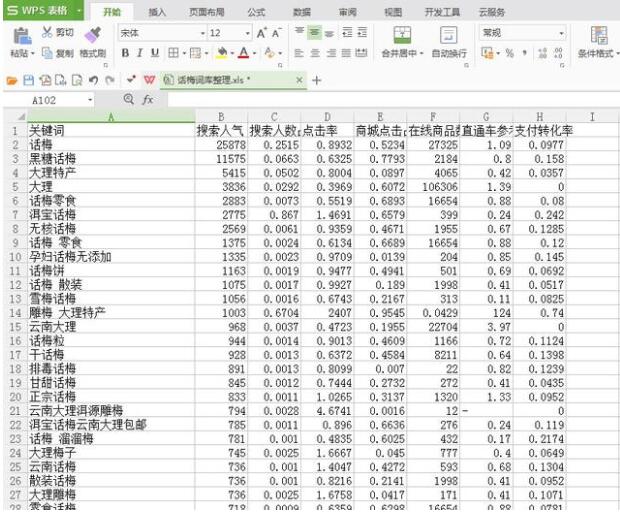Select the Format Painter brush

[x=93, y=35]
